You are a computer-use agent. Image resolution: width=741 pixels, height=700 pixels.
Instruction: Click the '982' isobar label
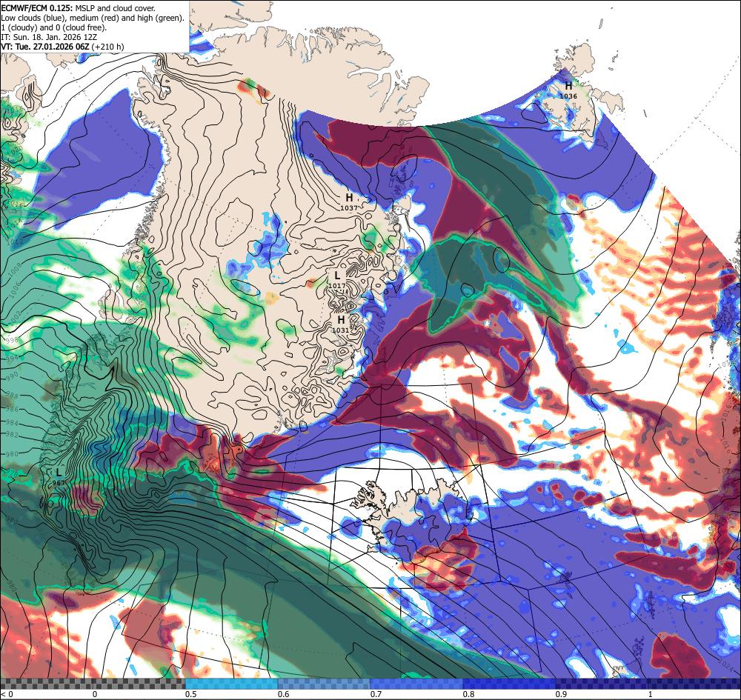12,435
